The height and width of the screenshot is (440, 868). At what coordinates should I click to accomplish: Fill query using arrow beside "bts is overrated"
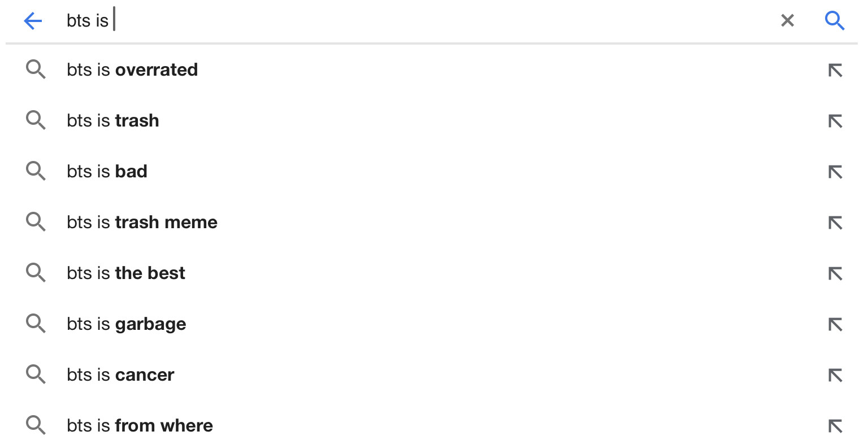(x=835, y=70)
